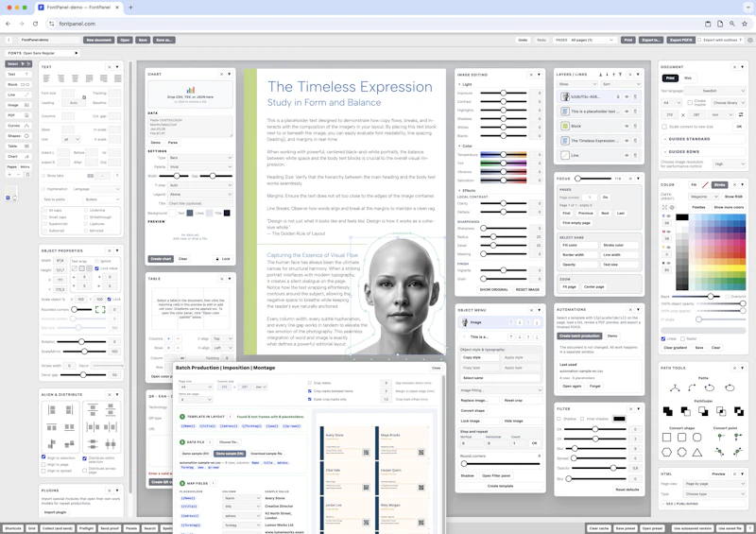Hide the Block layer with its eye icon
This screenshot has width=756, height=534.
(x=627, y=126)
